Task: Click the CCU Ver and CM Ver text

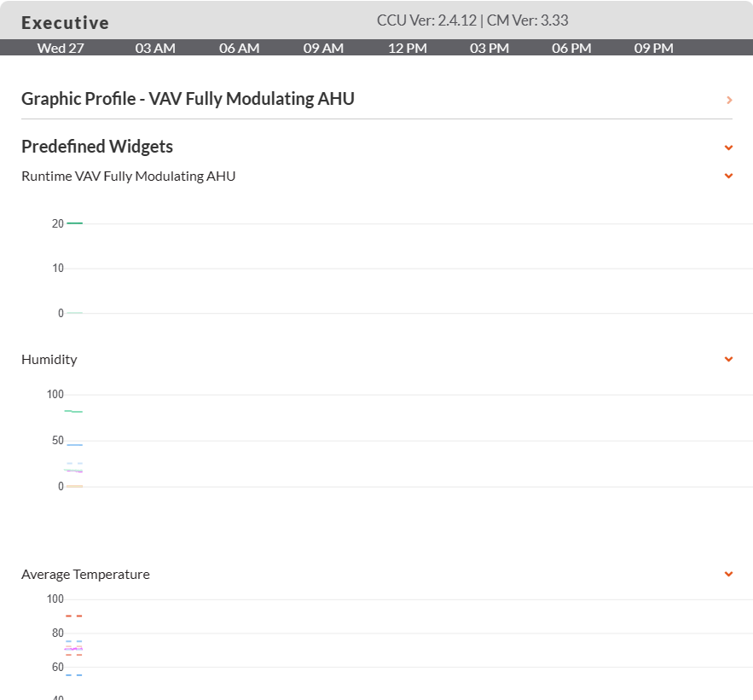Action: pos(472,20)
